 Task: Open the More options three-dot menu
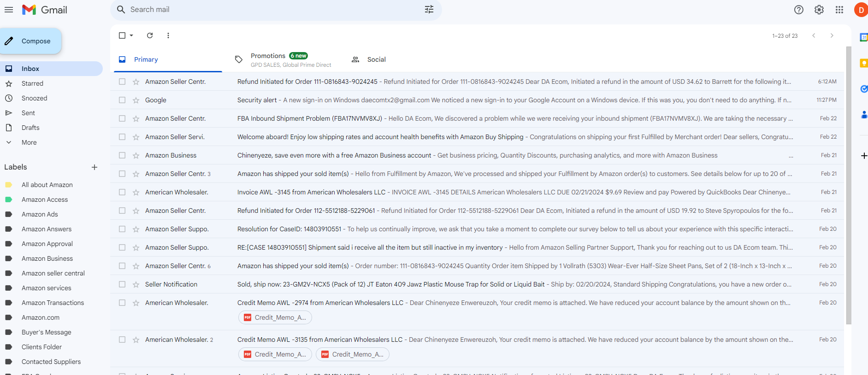[168, 35]
